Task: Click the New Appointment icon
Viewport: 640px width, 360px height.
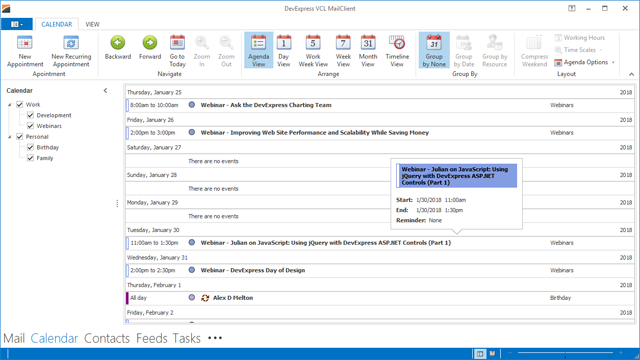Action: (x=24, y=43)
